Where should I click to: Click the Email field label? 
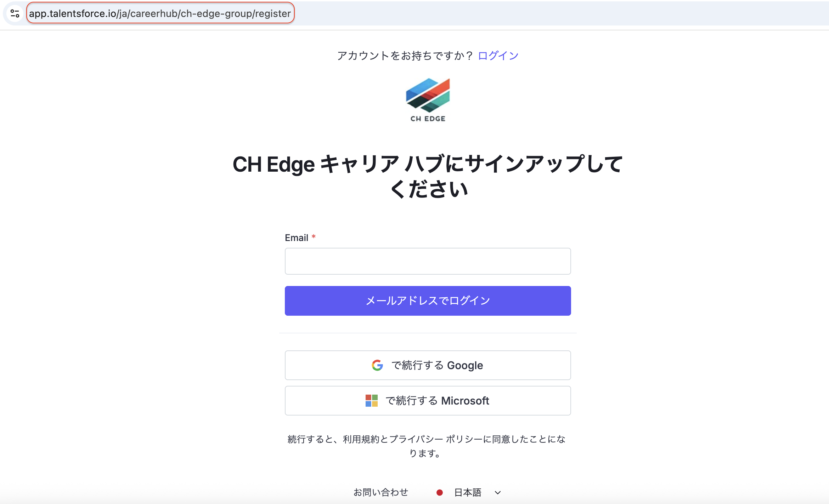click(297, 238)
